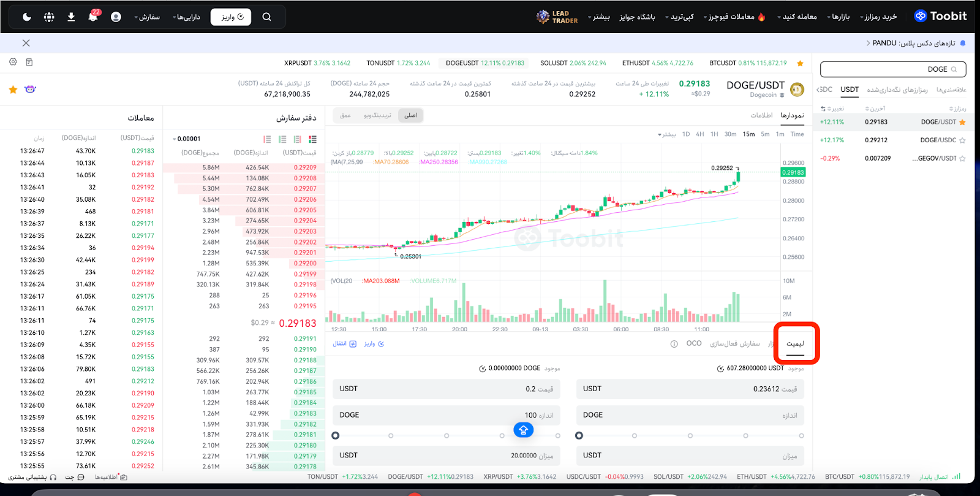
Task: Click the robot assistant icon
Action: click(x=30, y=90)
